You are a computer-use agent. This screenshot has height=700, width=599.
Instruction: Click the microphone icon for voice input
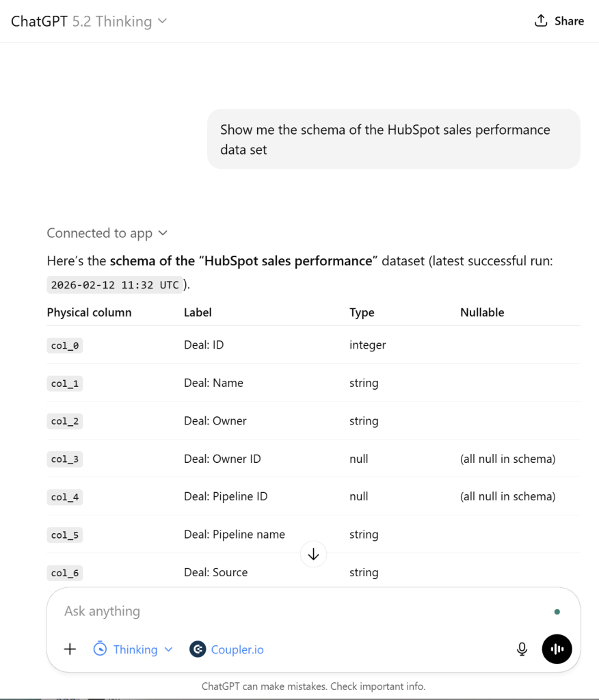coord(522,649)
